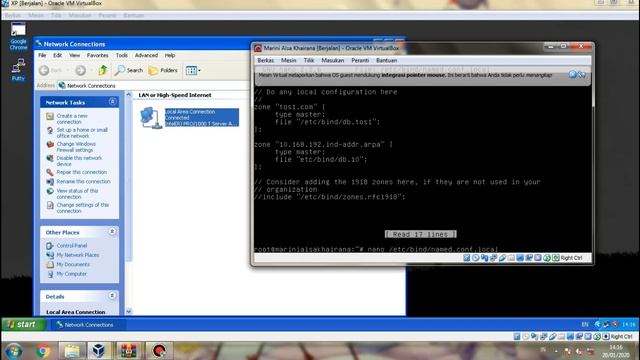
Task: Open the Edit menu in Network Connections
Action: [x=58, y=55]
